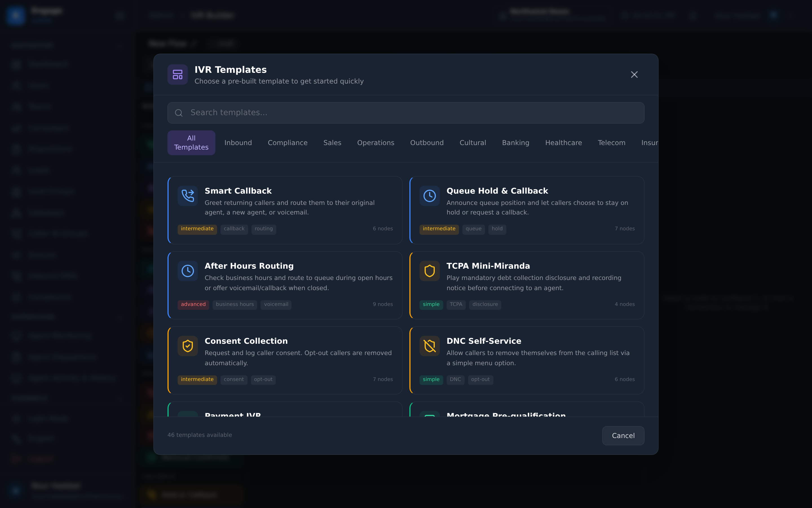The width and height of the screenshot is (812, 508).
Task: Click the intermediate tag on Queue Hold & Callback
Action: pos(439,229)
